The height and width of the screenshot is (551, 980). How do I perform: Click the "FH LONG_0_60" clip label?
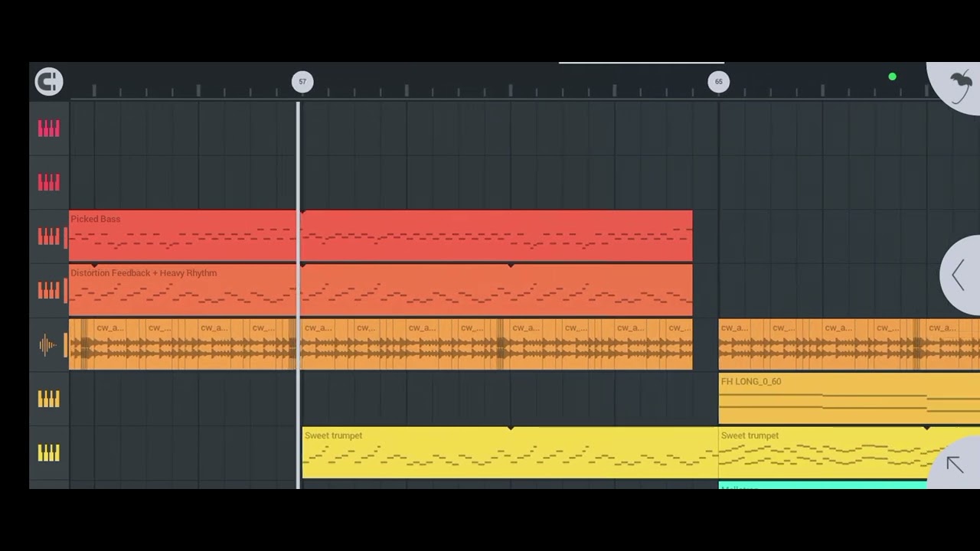point(751,381)
